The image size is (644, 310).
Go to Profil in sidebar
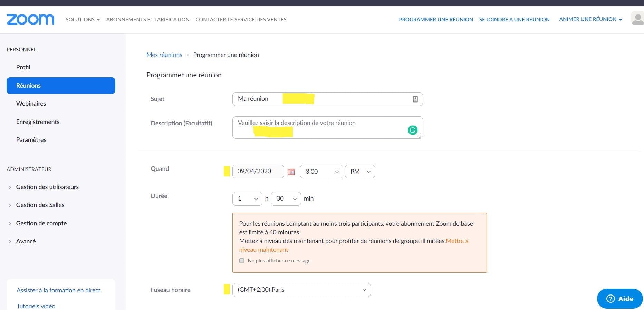[x=23, y=67]
